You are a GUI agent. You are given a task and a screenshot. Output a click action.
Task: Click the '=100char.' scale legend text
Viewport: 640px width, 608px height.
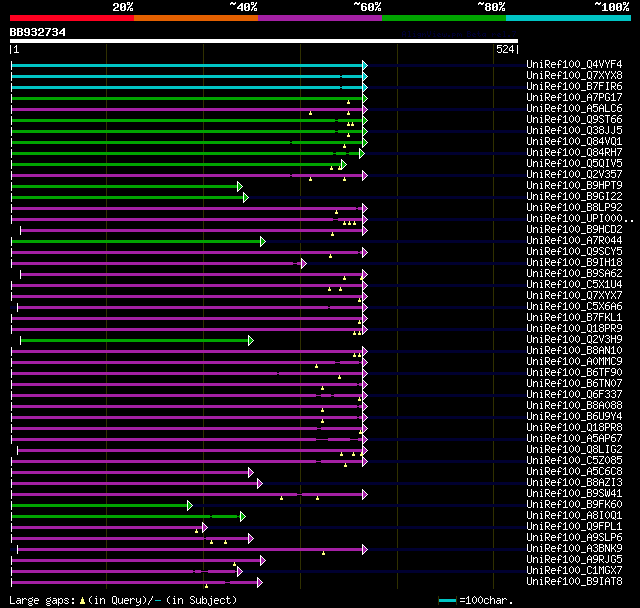486,600
